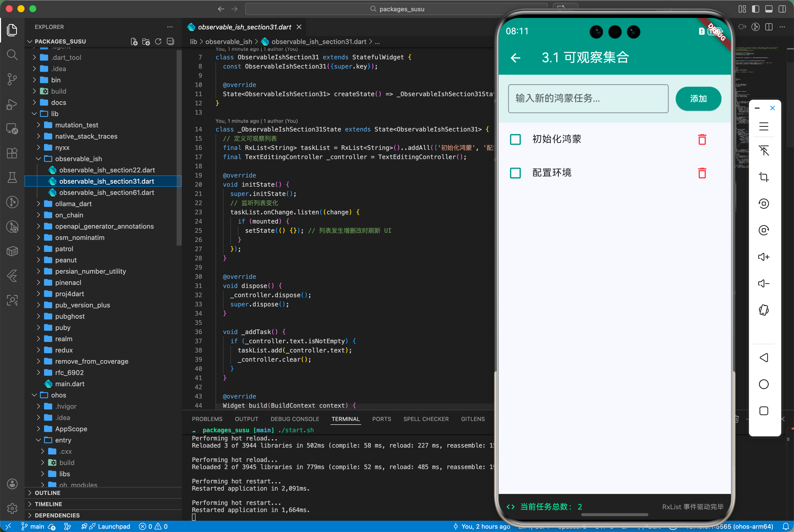This screenshot has width=794, height=532.
Task: Switch to the DEBUG CONSOLE tab
Action: [295, 419]
